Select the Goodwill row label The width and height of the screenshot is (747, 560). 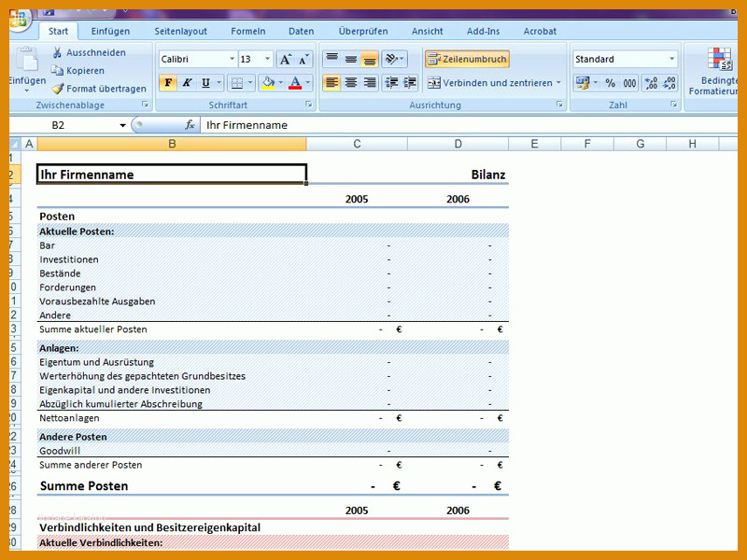[60, 451]
